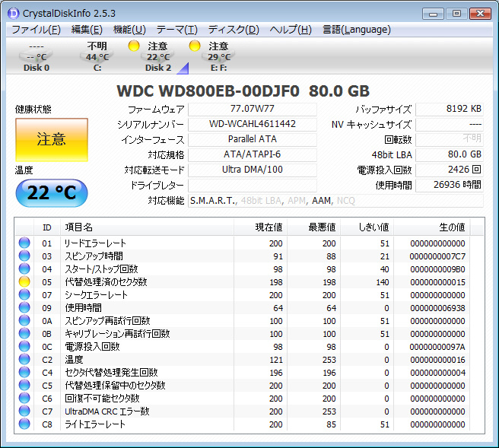The image size is (499, 448).
Task: Click the blue status orb for ID 01
Action: (24, 243)
